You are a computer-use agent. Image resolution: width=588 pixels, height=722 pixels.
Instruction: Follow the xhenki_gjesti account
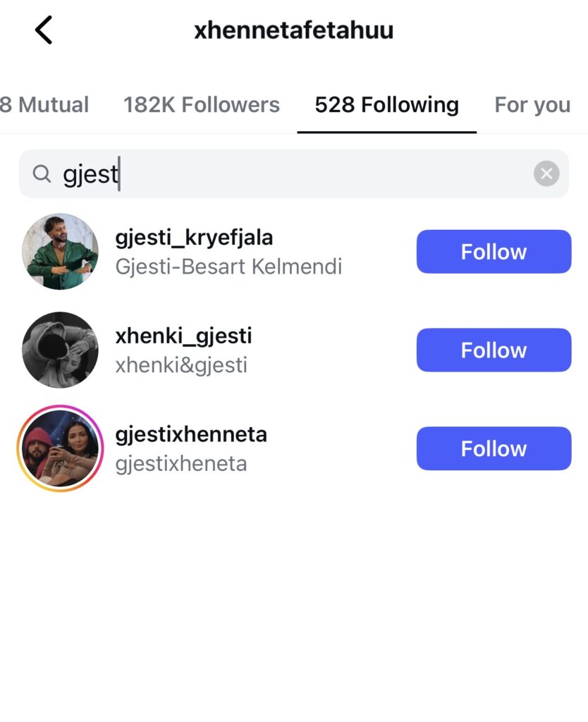coord(494,350)
